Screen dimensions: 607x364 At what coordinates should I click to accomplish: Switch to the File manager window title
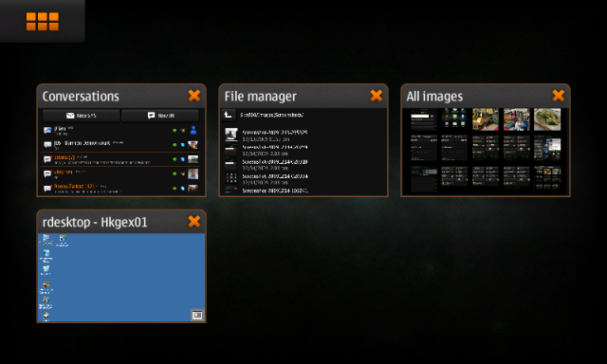pyautogui.click(x=260, y=97)
